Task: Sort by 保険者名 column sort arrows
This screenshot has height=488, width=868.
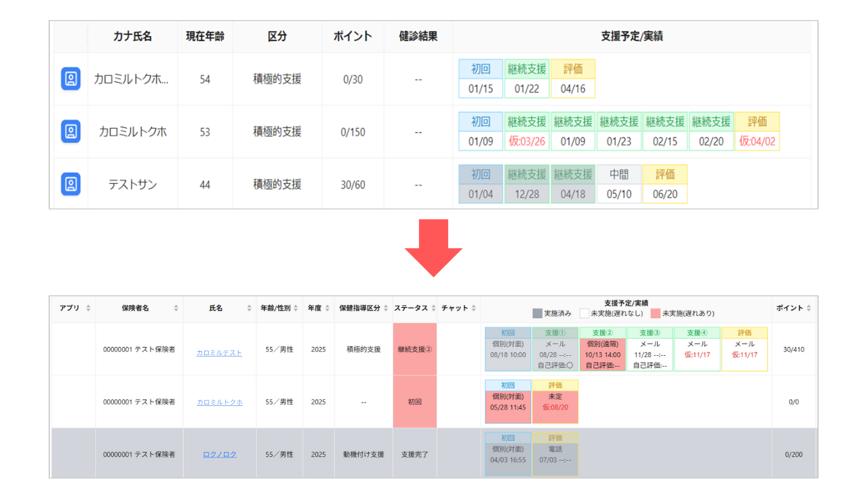Action: [x=176, y=308]
